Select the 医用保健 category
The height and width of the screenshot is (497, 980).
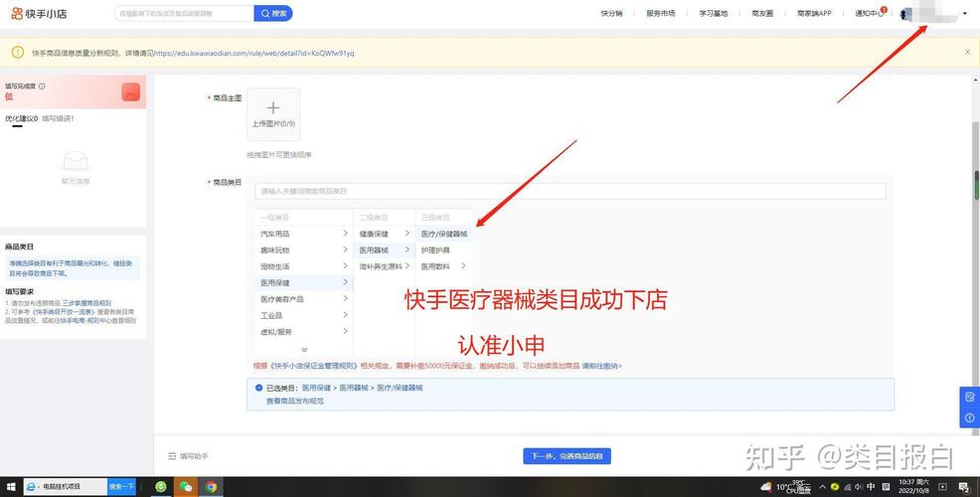point(275,282)
